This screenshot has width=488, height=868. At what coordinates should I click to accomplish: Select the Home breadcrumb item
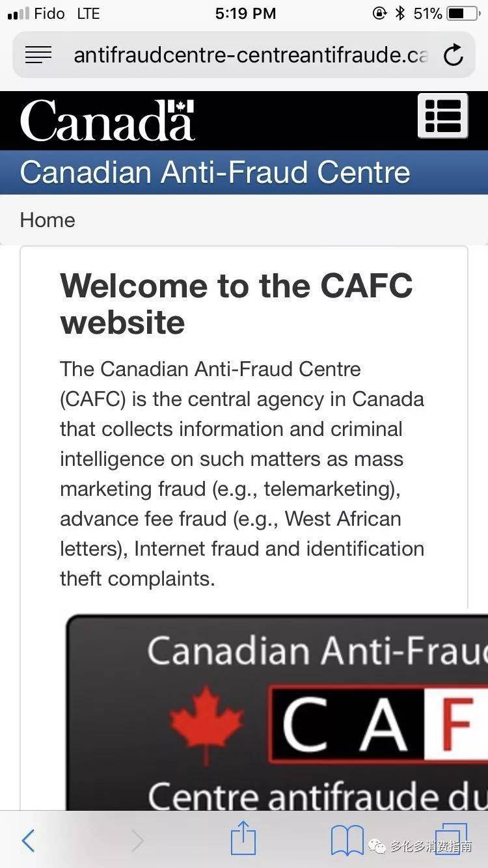click(x=47, y=220)
